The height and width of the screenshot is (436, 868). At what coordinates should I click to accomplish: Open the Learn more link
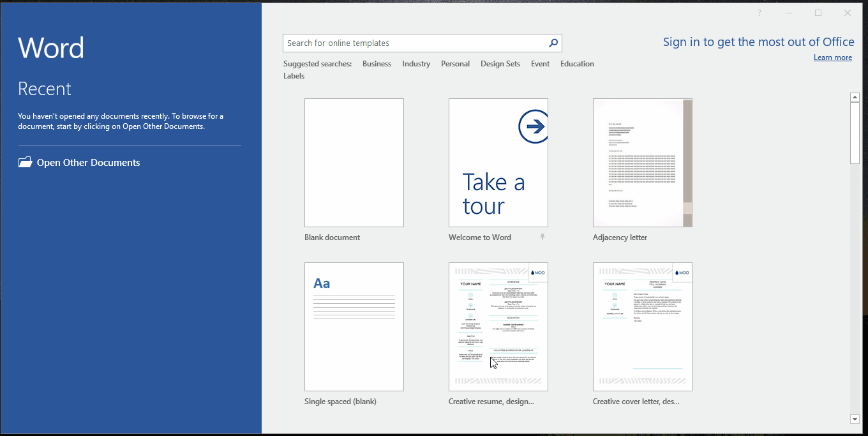tap(833, 57)
